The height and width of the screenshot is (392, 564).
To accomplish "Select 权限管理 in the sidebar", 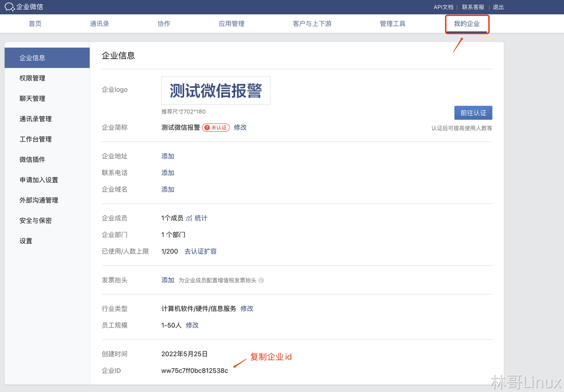I will 32,78.
